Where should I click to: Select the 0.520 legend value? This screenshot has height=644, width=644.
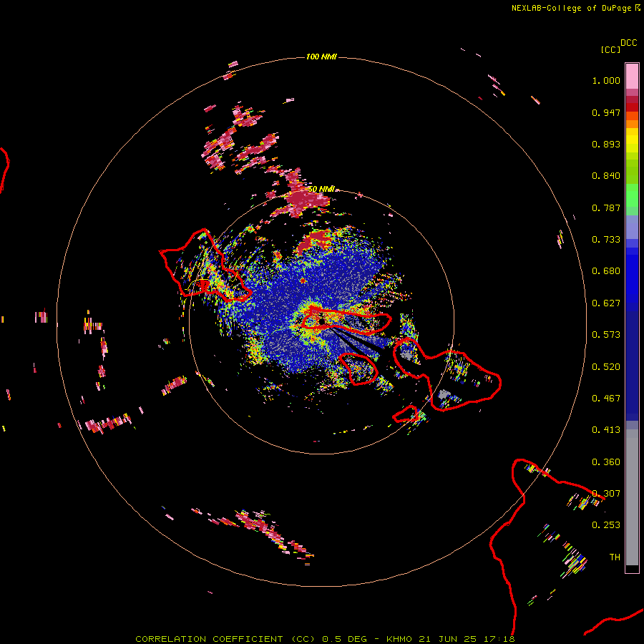point(606,367)
